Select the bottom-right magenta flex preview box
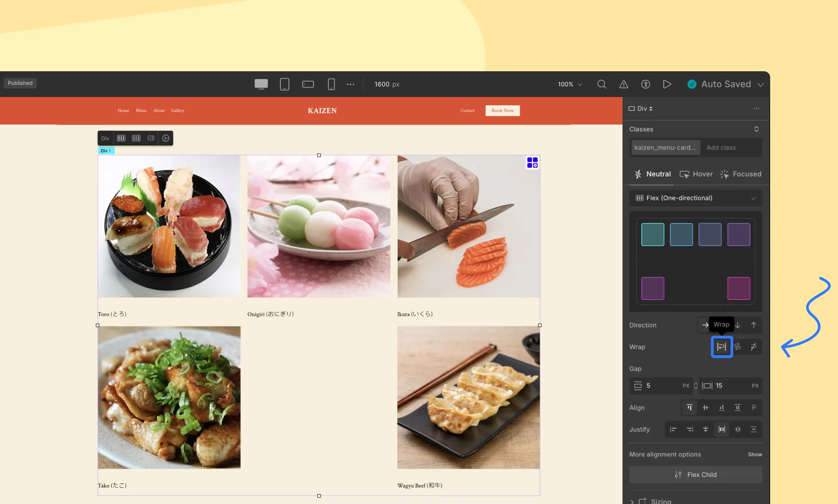Viewport: 838px width, 504px height. [738, 288]
